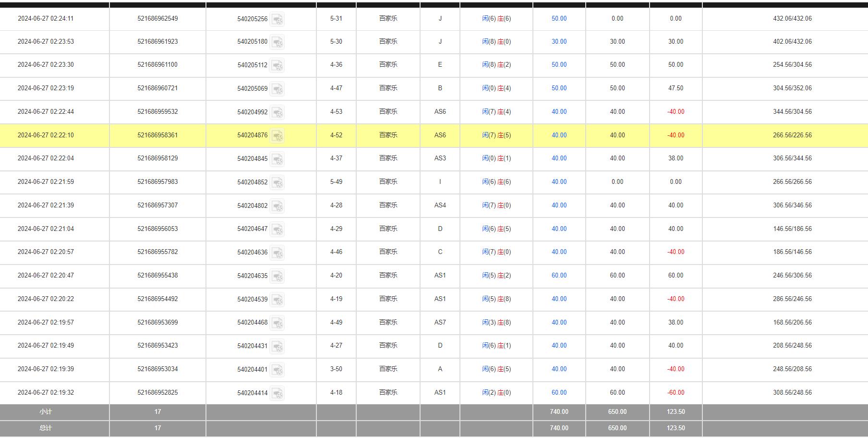View video replay for game 540204852
The width and height of the screenshot is (868, 447).
(277, 182)
